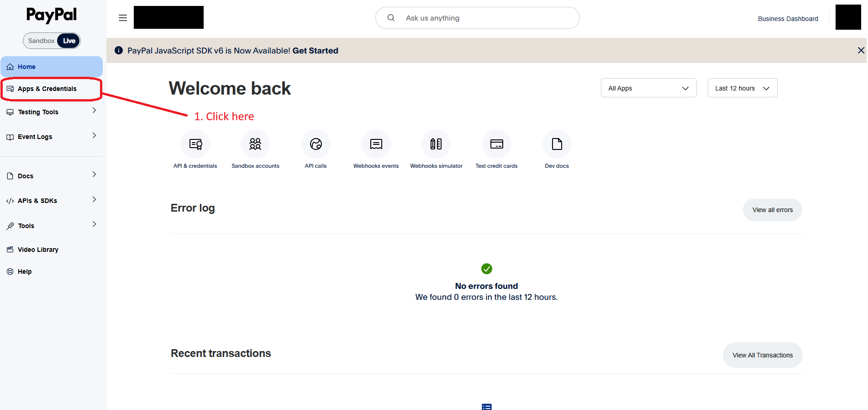Open the API & credentials shortcut icon
The height and width of the screenshot is (410, 868).
pyautogui.click(x=195, y=144)
